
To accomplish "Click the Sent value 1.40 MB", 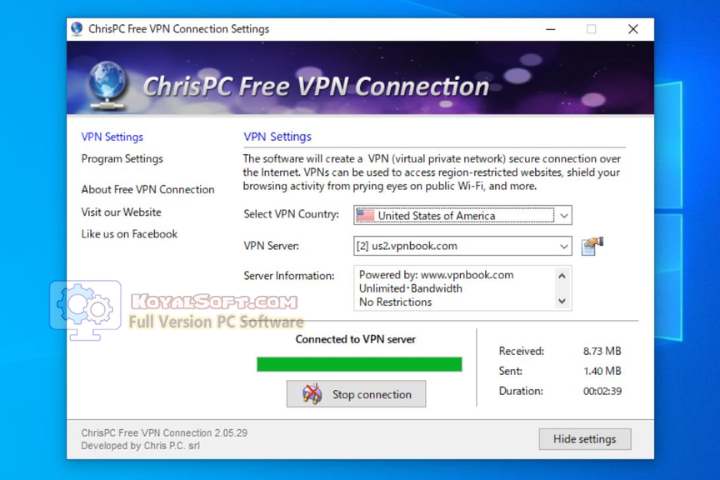I will (x=602, y=371).
